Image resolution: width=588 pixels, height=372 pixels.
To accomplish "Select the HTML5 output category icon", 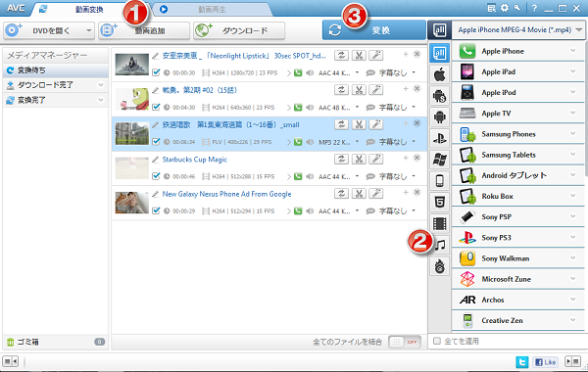I will tap(439, 203).
